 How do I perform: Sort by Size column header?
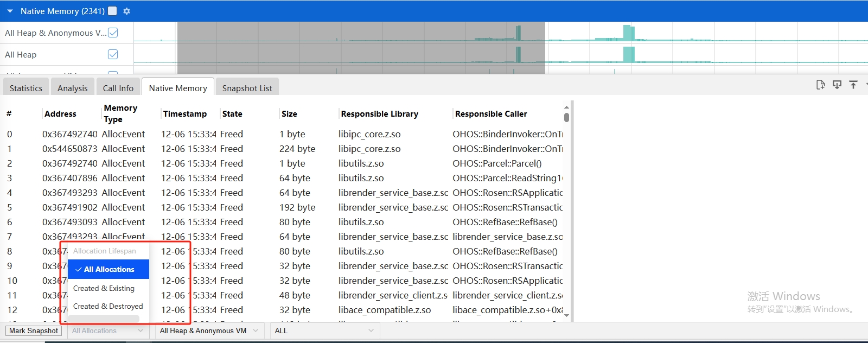click(x=289, y=114)
